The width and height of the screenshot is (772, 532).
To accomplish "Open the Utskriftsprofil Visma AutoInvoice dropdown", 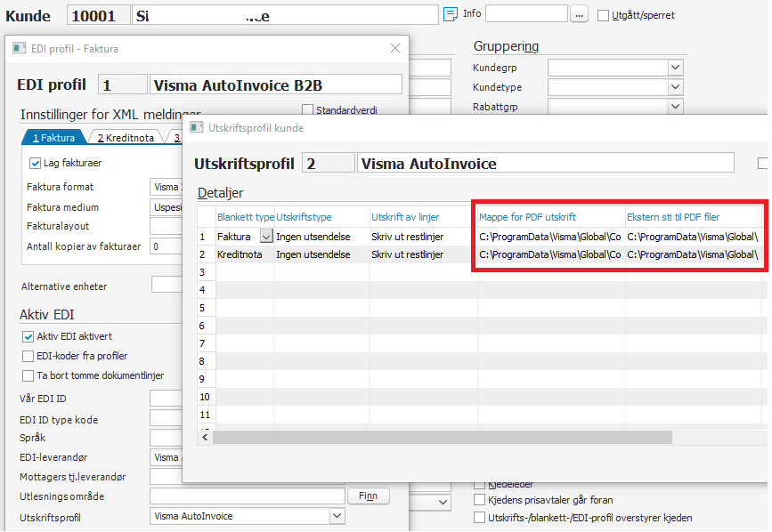I will click(337, 516).
